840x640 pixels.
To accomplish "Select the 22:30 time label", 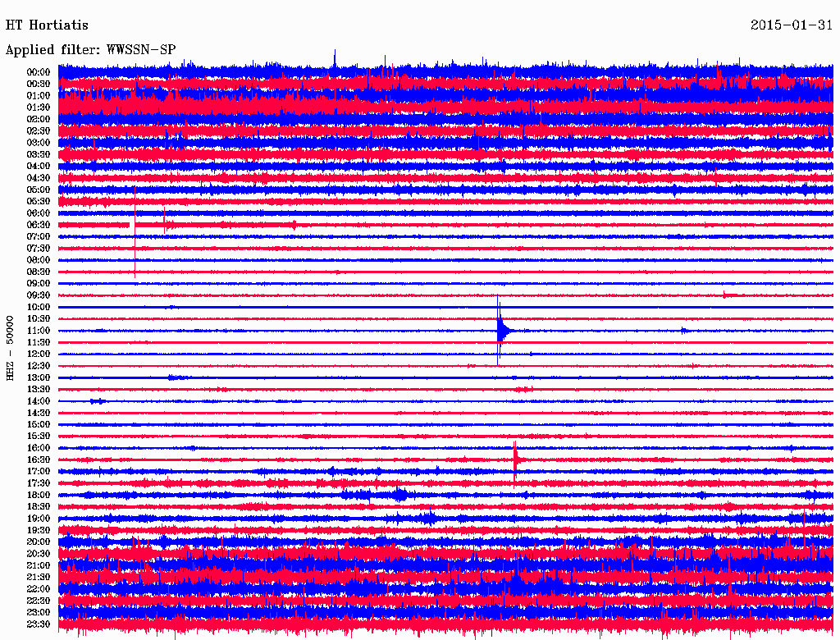I will [x=39, y=601].
